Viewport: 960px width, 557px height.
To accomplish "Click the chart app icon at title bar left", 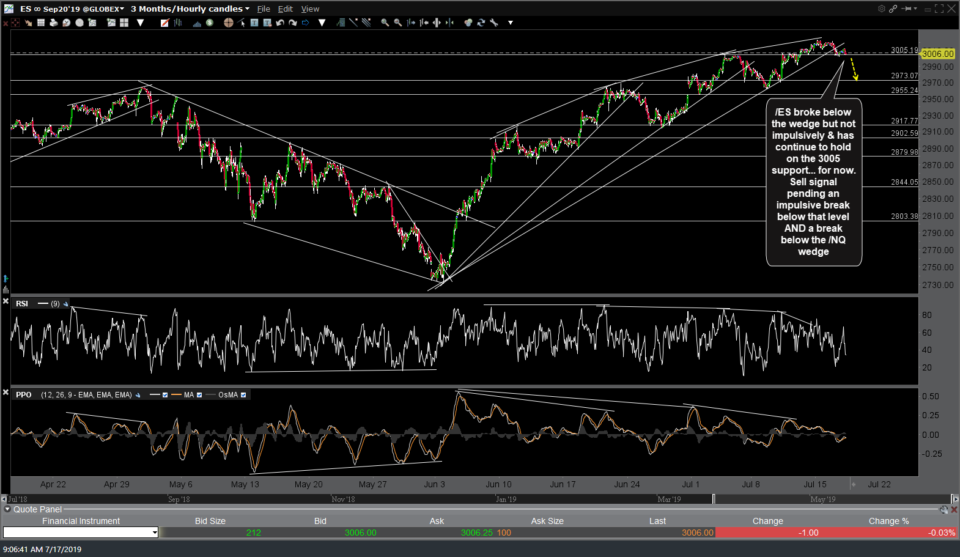I will pyautogui.click(x=9, y=9).
